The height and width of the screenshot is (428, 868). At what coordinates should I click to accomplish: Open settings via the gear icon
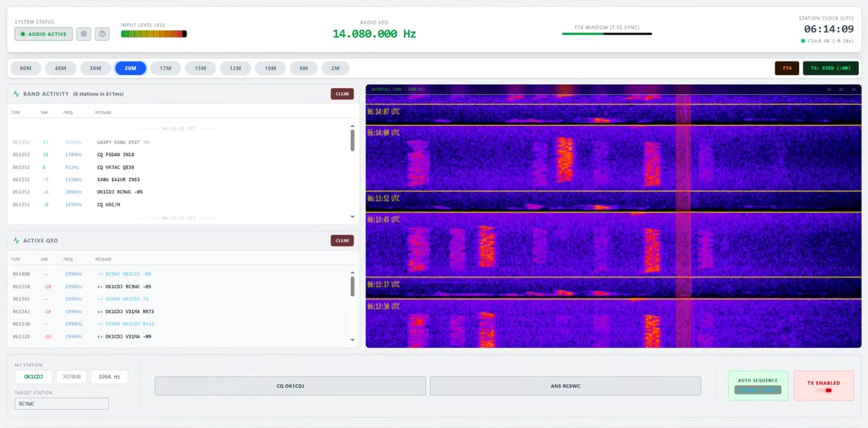click(84, 34)
